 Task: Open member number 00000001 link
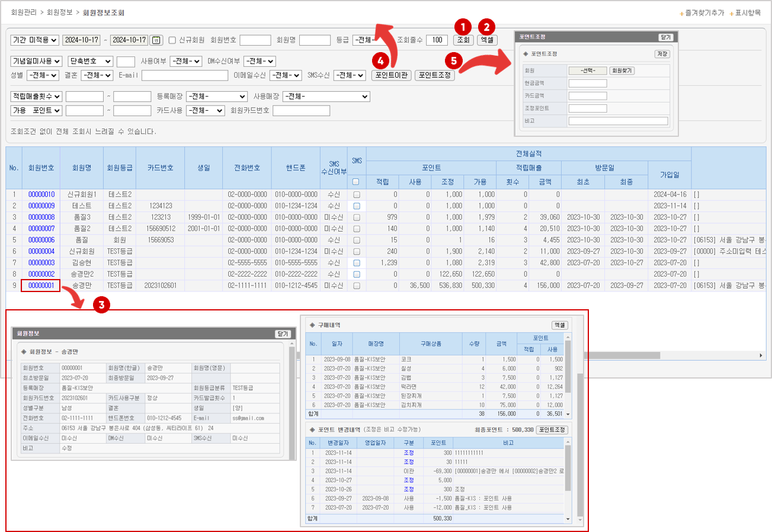click(x=41, y=286)
